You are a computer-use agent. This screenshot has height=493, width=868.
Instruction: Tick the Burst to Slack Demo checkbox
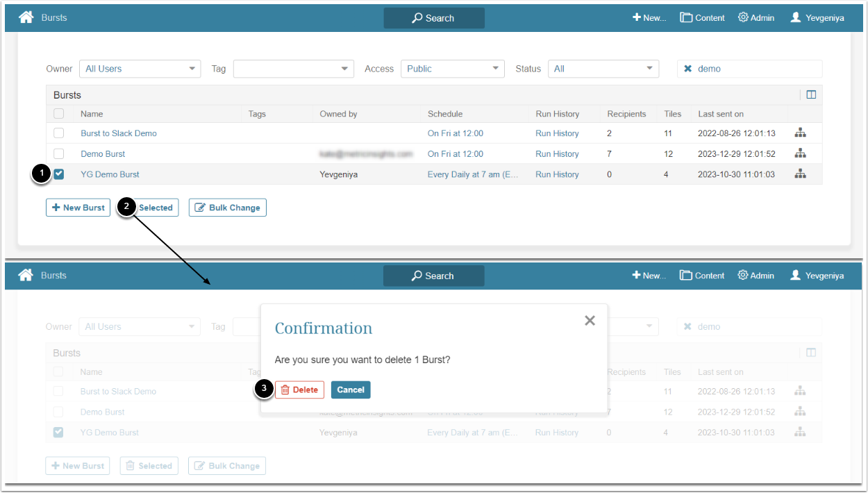coord(59,133)
